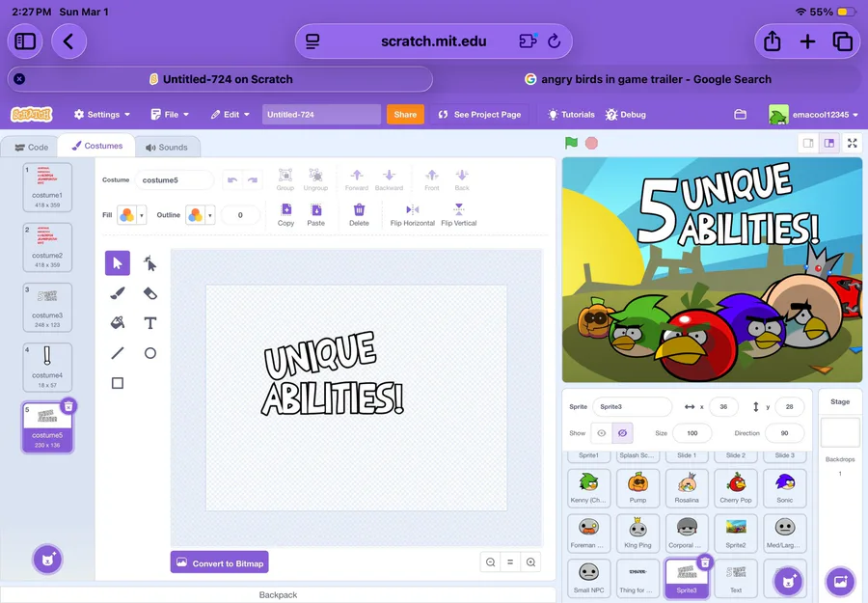The image size is (868, 603).
Task: Select the arrow Select tool
Action: 118,262
